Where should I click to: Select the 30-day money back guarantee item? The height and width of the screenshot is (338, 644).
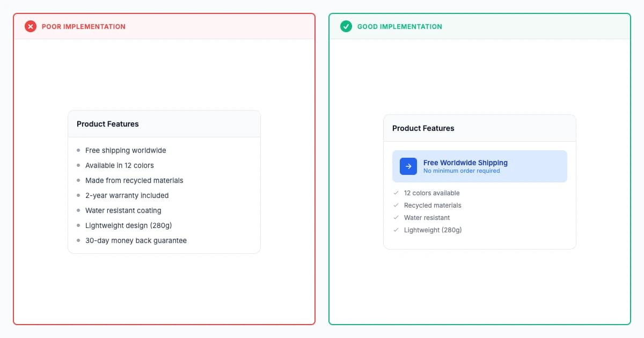(132, 240)
